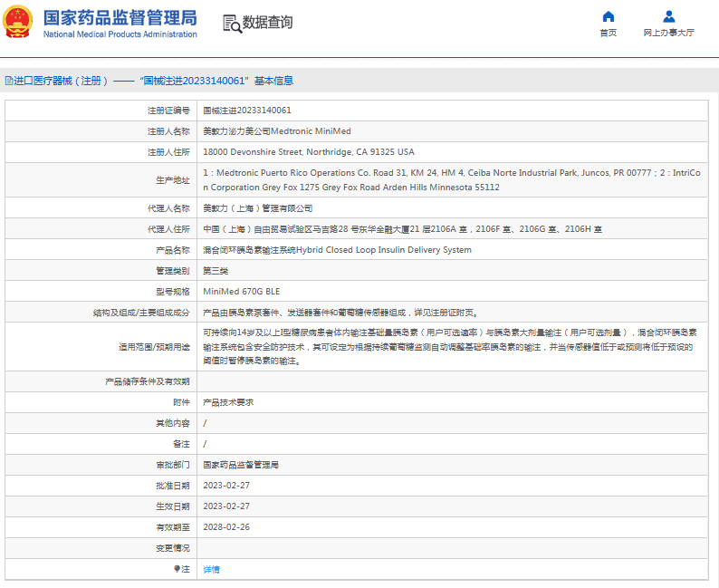Click the slash value in 其他内容 row

tap(205, 423)
